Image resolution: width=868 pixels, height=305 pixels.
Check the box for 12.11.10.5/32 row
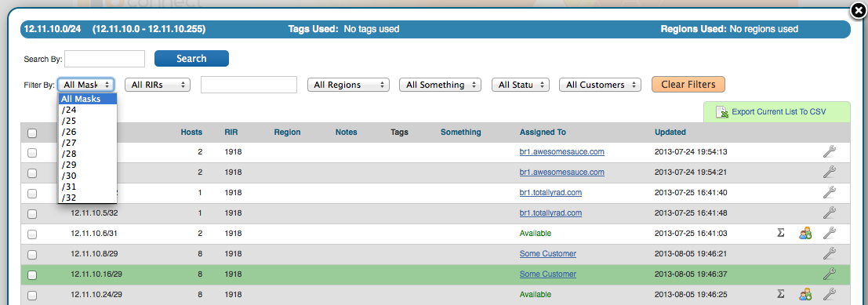tap(33, 213)
